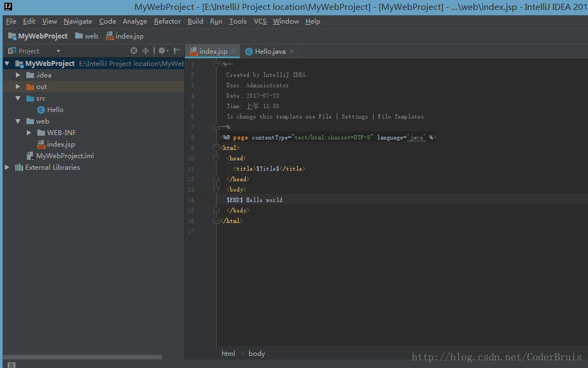Screen dimensions: 588x368
Task: Click the .idea folder icon
Action: click(30, 75)
